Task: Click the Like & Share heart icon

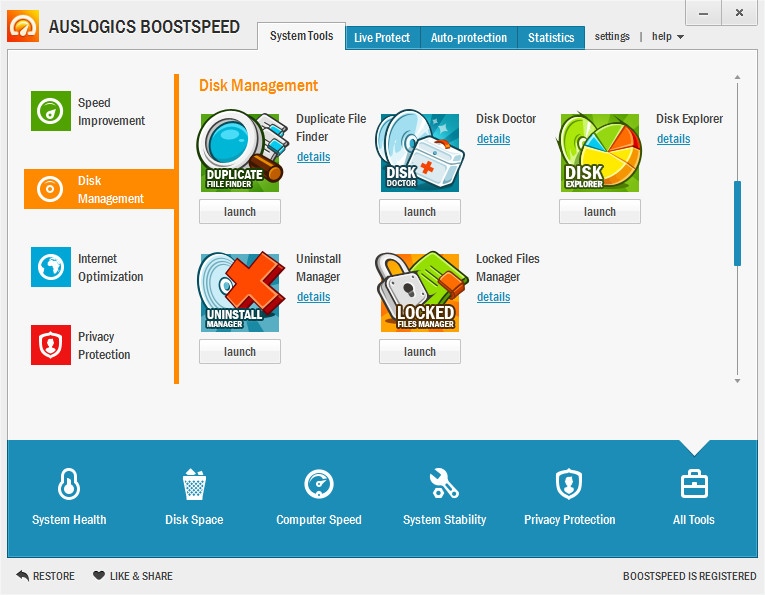Action: (x=99, y=575)
